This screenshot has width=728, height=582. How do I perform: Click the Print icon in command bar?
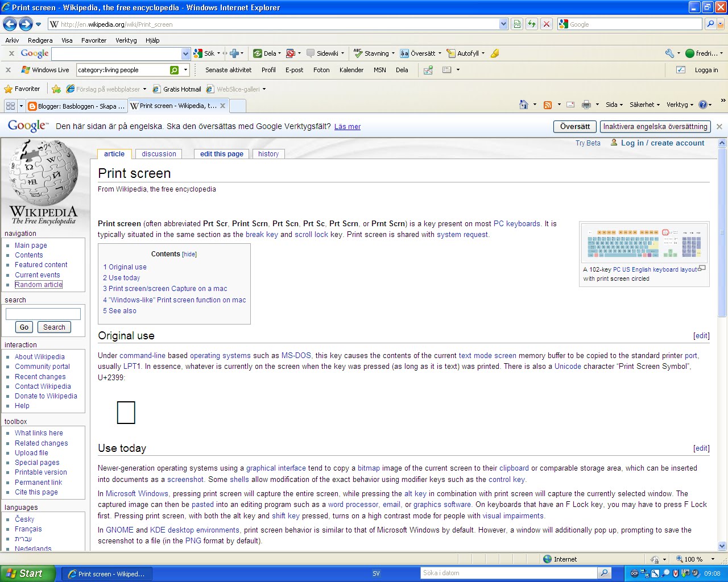(586, 105)
